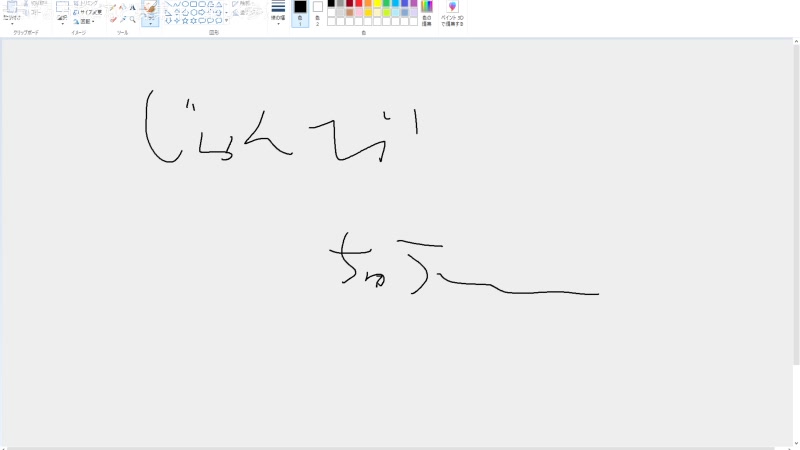Viewport: 800px width, 450px height.
Task: Pick the Color picker eyedropper tool
Action: (x=122, y=19)
